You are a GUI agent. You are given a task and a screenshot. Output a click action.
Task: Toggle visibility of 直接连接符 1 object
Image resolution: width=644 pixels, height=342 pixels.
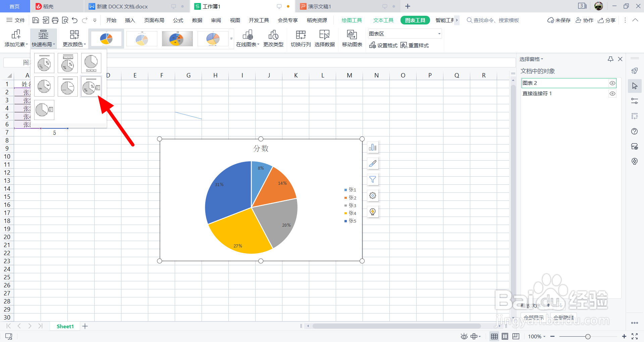coord(612,94)
